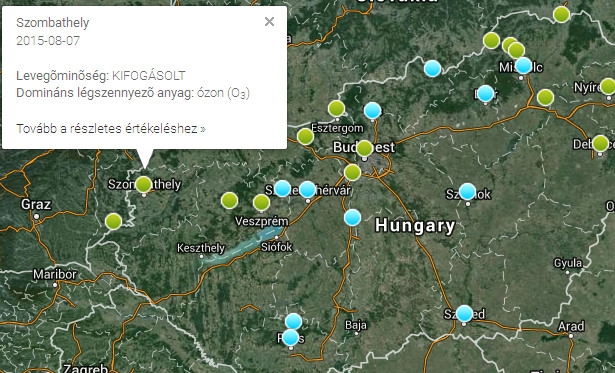615x373 pixels.
Task: Click the Veszprém city label
Action: pyautogui.click(x=262, y=221)
